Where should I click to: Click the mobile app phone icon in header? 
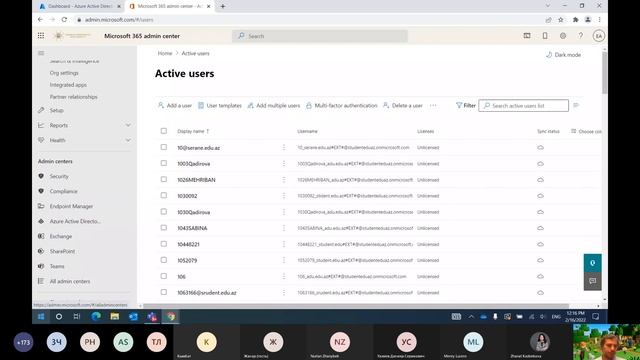pyautogui.click(x=545, y=36)
